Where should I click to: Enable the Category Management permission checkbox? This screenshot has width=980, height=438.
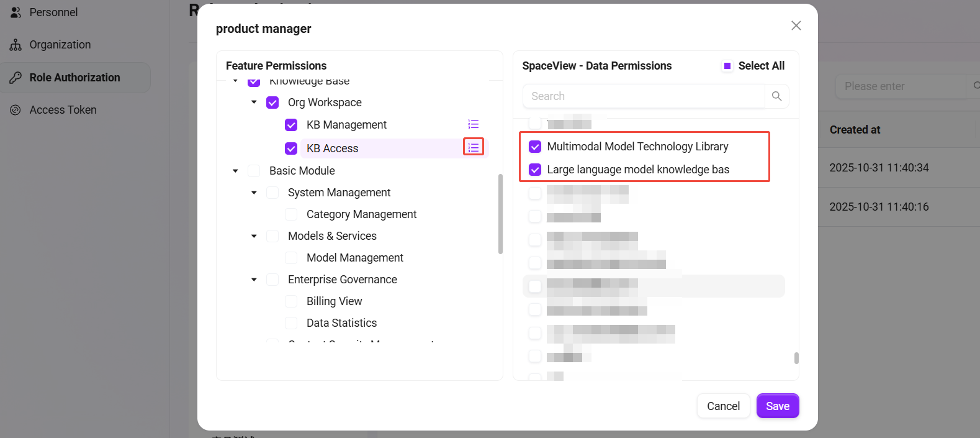coord(291,214)
